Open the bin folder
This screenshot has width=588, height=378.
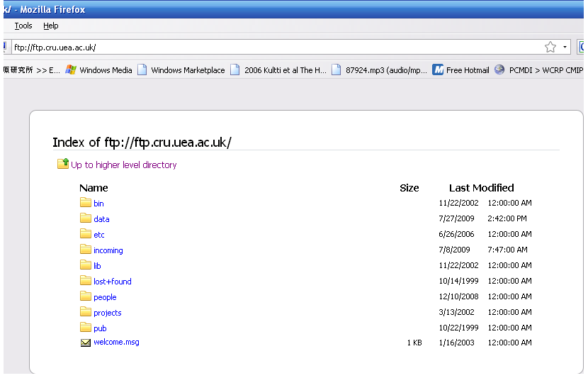click(x=98, y=204)
